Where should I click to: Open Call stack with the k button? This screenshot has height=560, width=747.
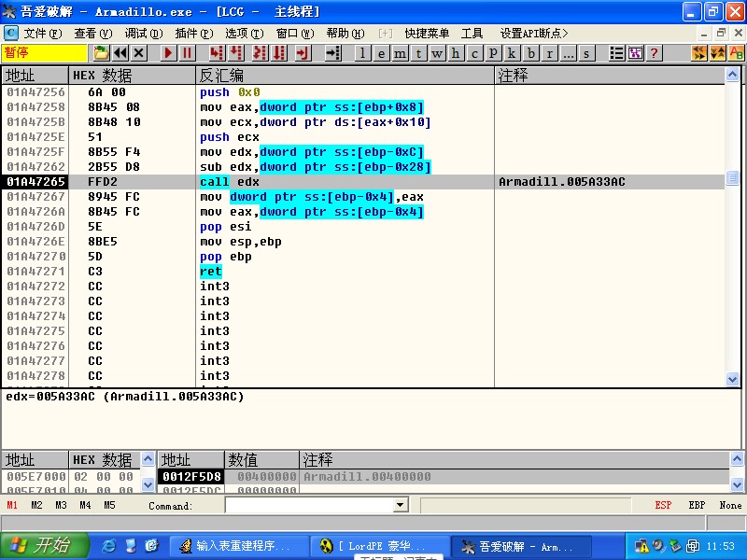(512, 53)
